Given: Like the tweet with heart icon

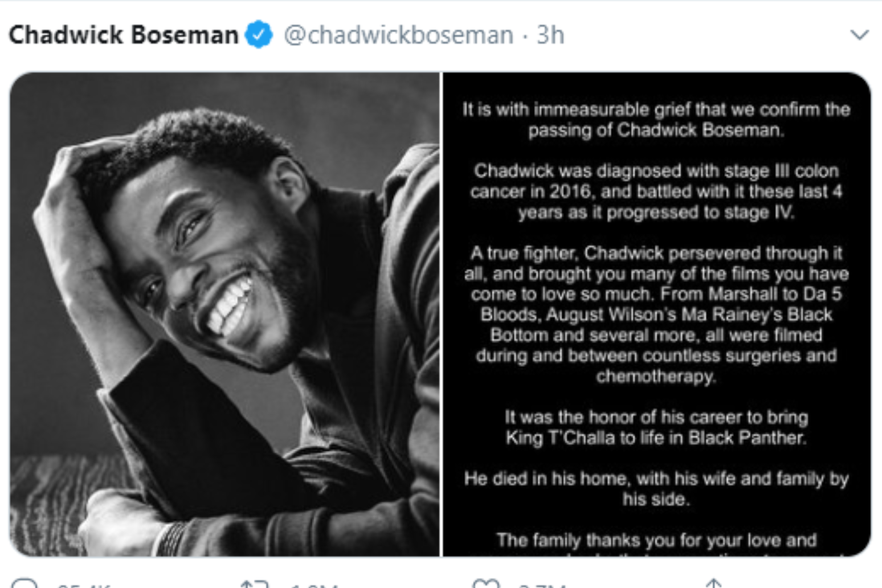Looking at the screenshot, I should pos(486,583).
